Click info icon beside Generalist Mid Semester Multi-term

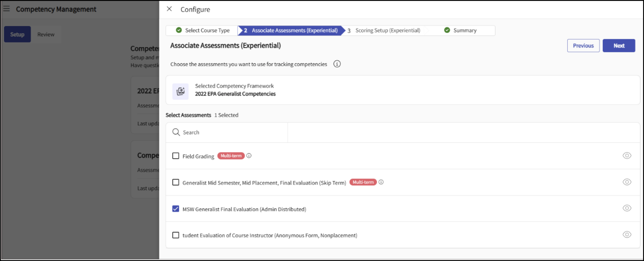coord(381,182)
